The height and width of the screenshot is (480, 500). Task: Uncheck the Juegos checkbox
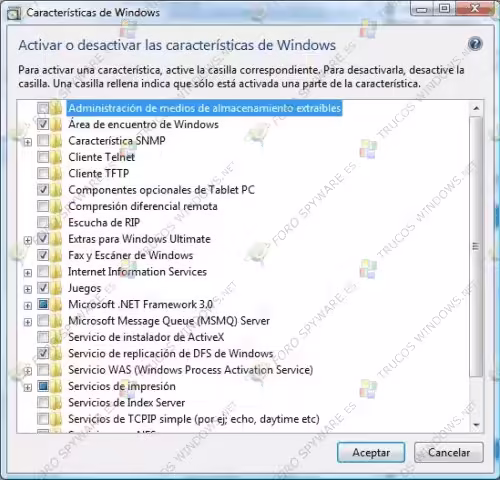43,288
